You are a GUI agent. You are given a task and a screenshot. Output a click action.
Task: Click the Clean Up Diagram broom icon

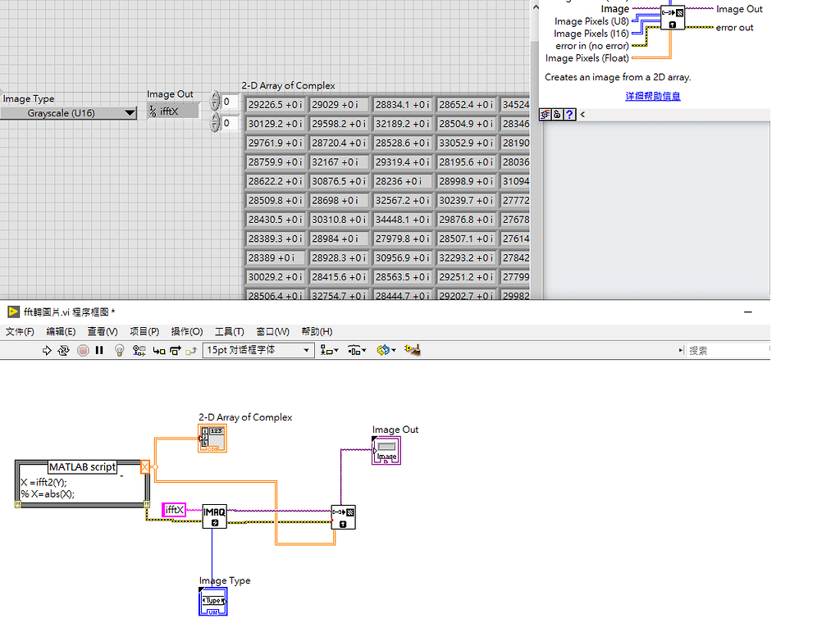413,351
